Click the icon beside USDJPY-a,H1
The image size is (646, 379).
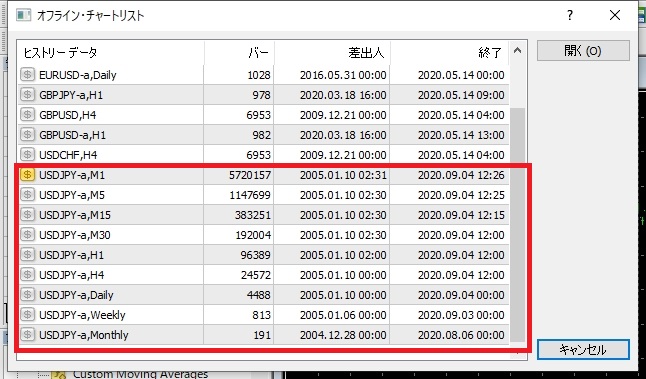[x=27, y=255]
